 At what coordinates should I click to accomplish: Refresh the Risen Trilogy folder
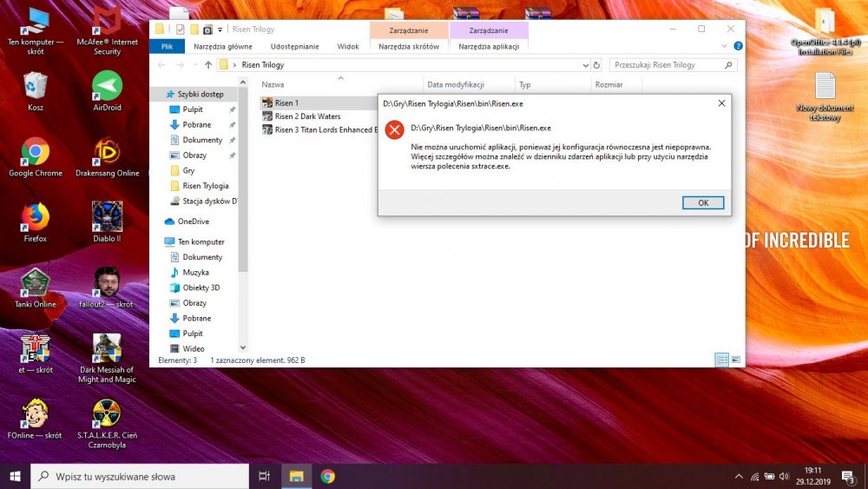click(x=597, y=65)
